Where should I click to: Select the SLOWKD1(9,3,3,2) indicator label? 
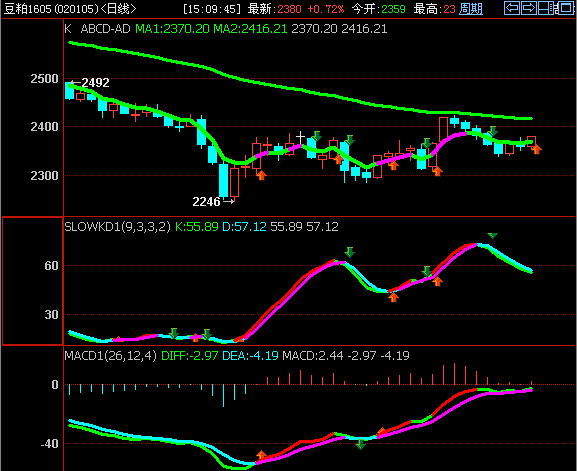pyautogui.click(x=117, y=226)
